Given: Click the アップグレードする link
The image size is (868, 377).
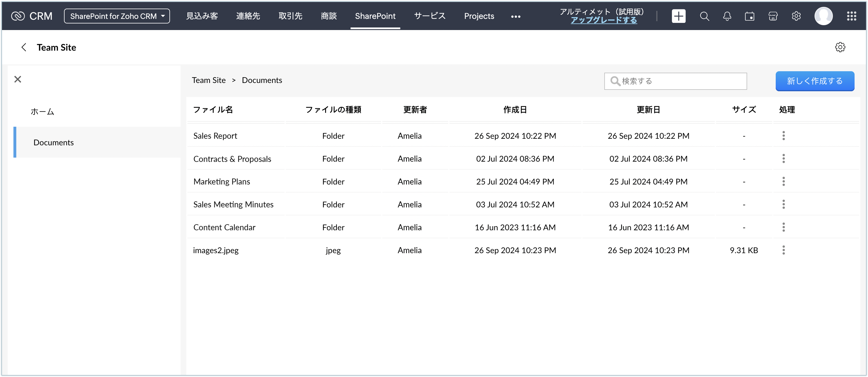Looking at the screenshot, I should tap(603, 20).
